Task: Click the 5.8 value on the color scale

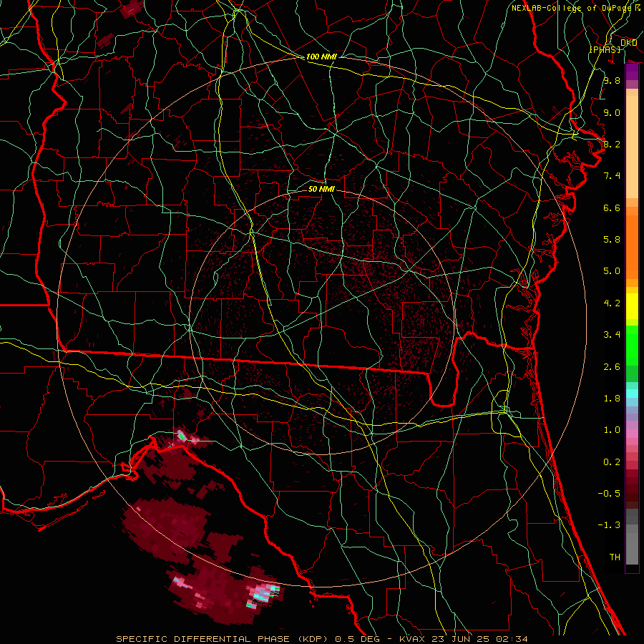Action: click(612, 239)
